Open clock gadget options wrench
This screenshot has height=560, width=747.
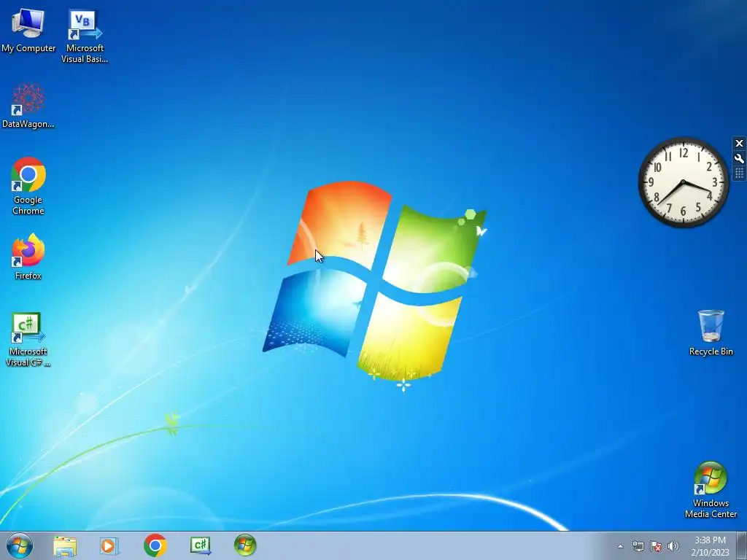(x=739, y=158)
